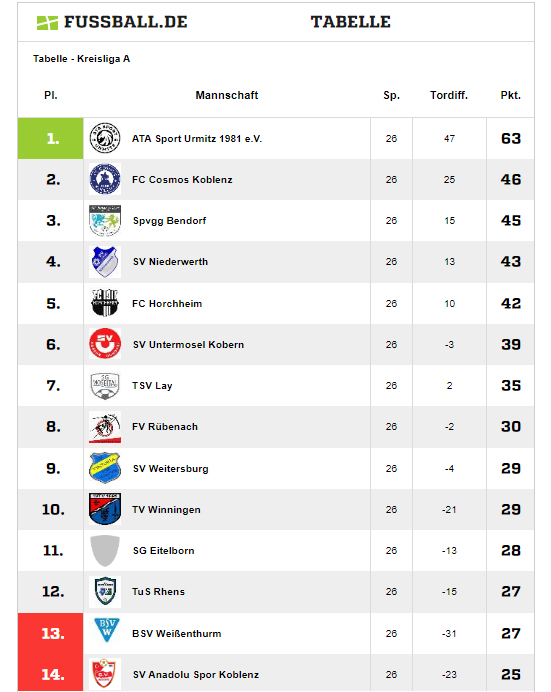Screen dimensions: 551x692
Task: Click the Pkt. column header
Action: tap(510, 95)
